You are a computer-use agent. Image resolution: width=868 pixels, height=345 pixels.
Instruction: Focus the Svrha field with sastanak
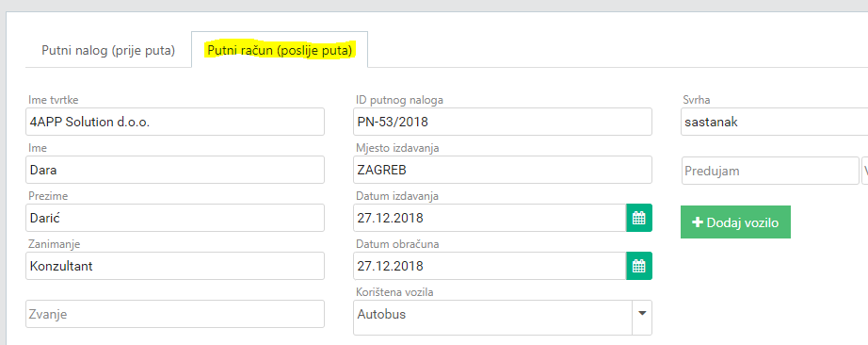pyautogui.click(x=775, y=122)
